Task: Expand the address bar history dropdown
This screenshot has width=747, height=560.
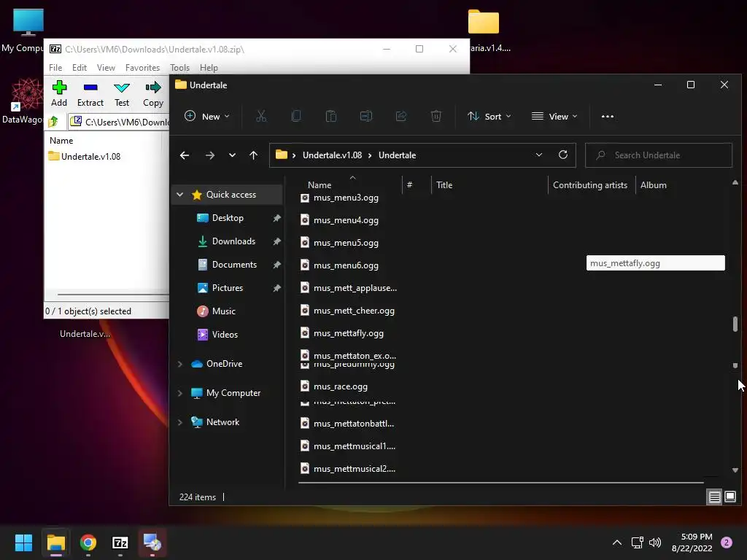Action: click(539, 155)
